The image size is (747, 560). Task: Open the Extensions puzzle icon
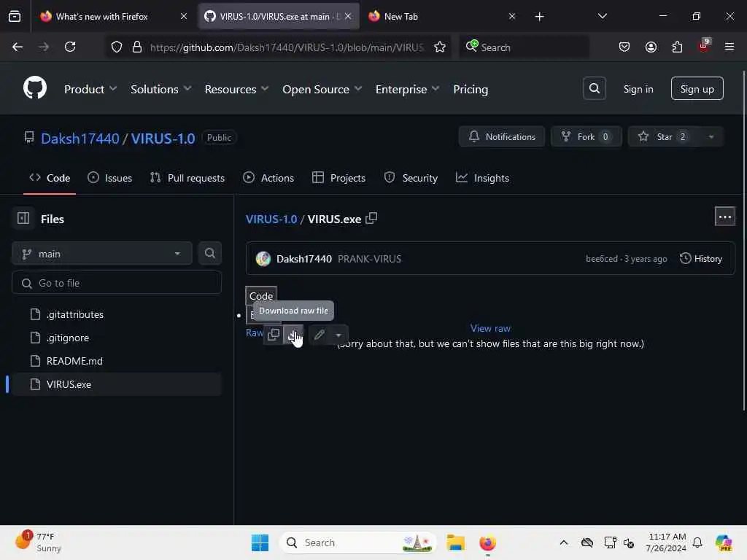click(x=677, y=47)
